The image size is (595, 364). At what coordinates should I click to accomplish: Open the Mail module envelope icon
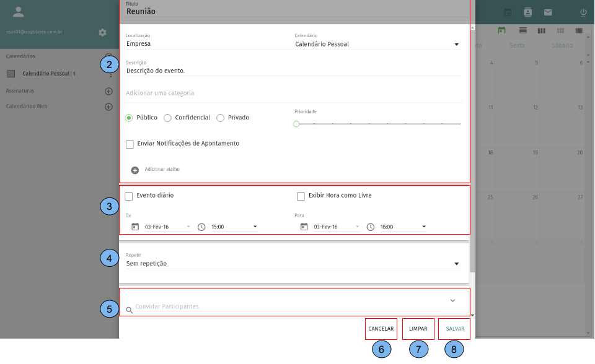click(x=548, y=12)
